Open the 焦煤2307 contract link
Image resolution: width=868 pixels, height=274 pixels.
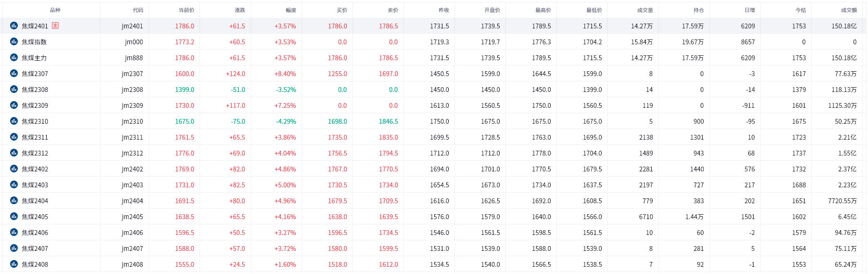pos(35,74)
